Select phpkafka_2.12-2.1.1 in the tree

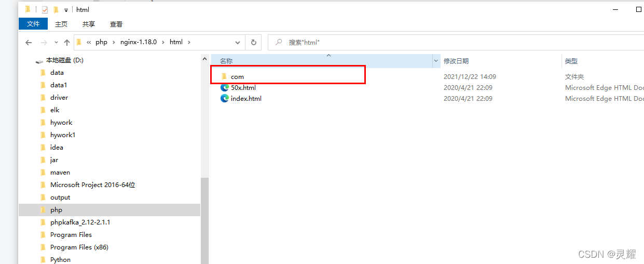(80, 222)
